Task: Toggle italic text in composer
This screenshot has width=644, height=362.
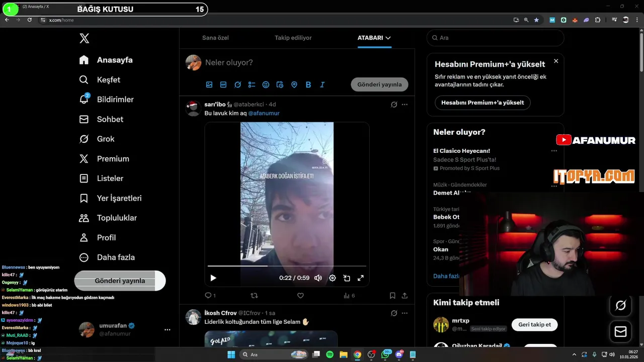Action: tap(323, 84)
